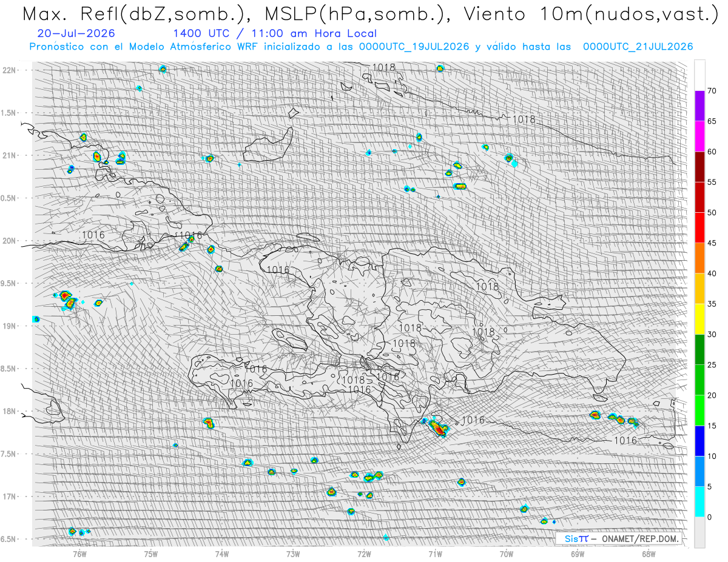Click the color bar value label 15

click(712, 426)
